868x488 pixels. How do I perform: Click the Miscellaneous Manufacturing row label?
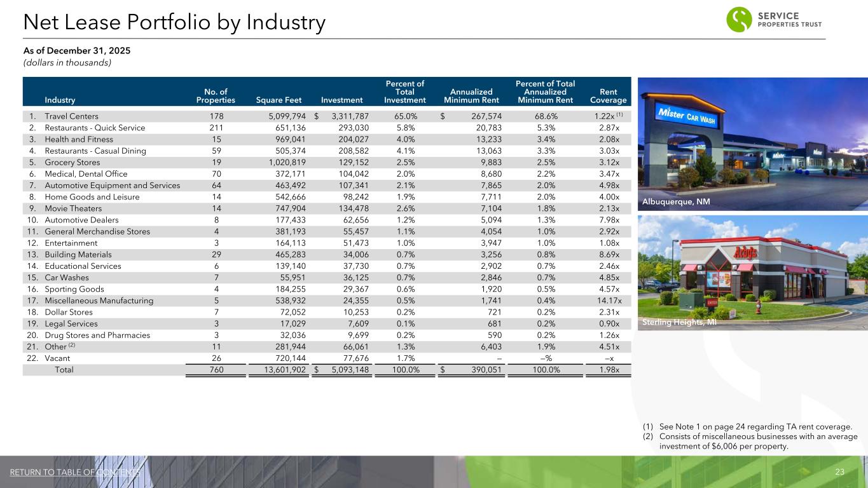(99, 301)
